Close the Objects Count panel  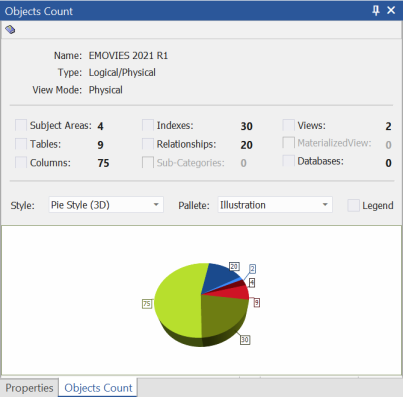pyautogui.click(x=391, y=10)
